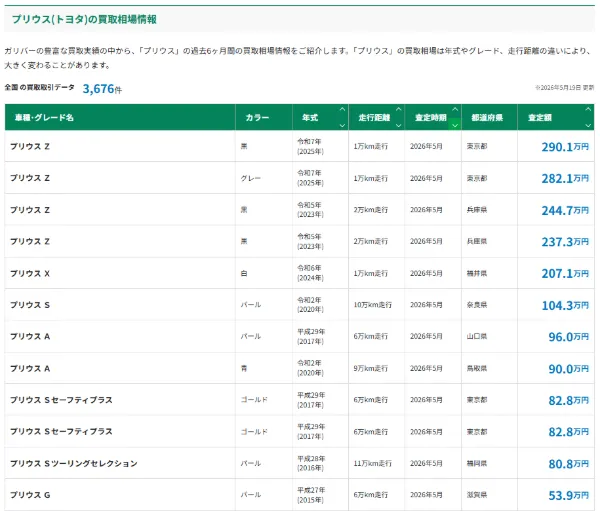Click the 都道府県 column header
The width and height of the screenshot is (600, 511).
click(487, 118)
